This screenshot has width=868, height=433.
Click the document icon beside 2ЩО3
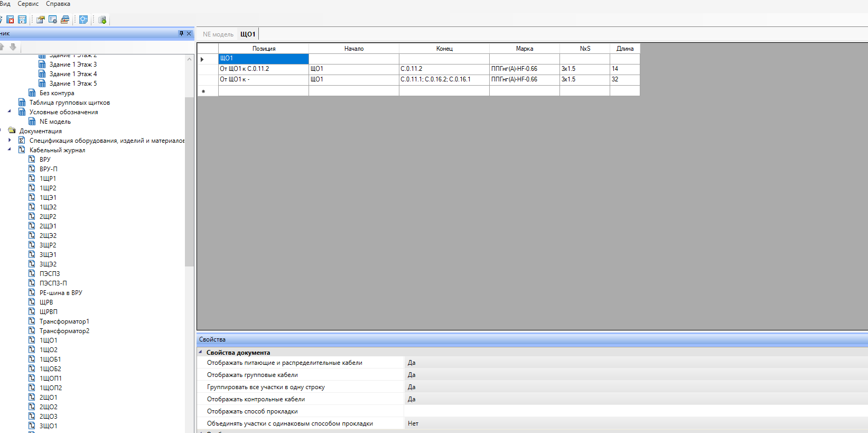click(32, 416)
